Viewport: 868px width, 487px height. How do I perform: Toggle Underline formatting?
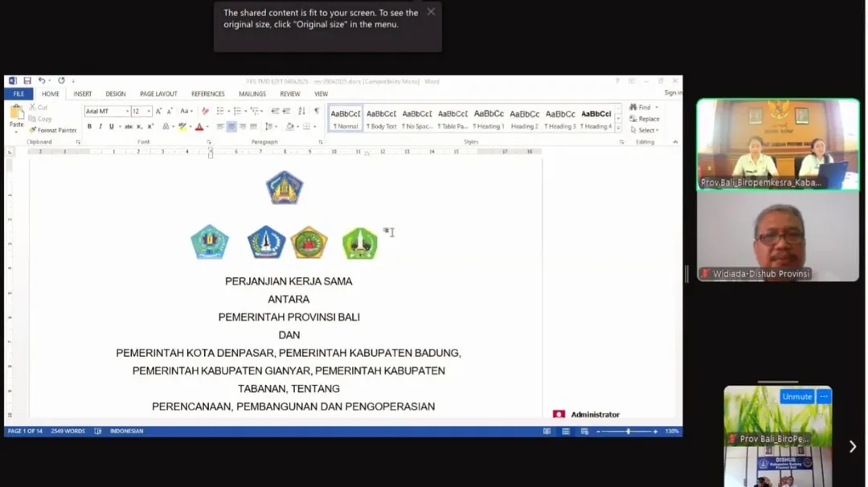111,127
